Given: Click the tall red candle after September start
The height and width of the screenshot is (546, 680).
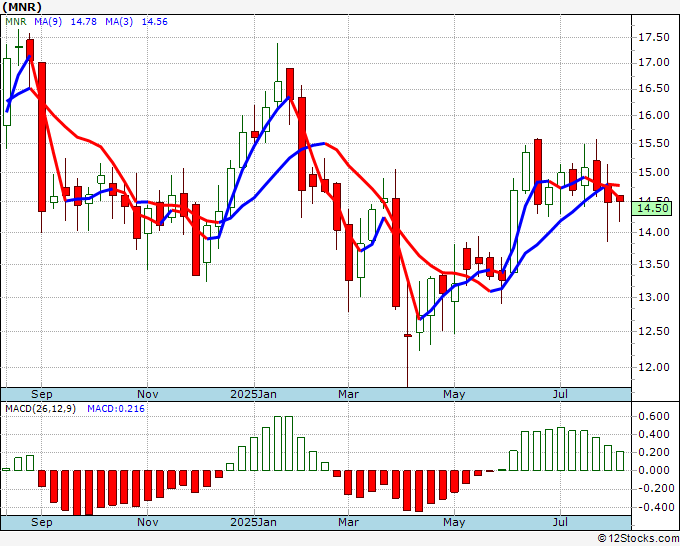Looking at the screenshot, I should pos(42,137).
